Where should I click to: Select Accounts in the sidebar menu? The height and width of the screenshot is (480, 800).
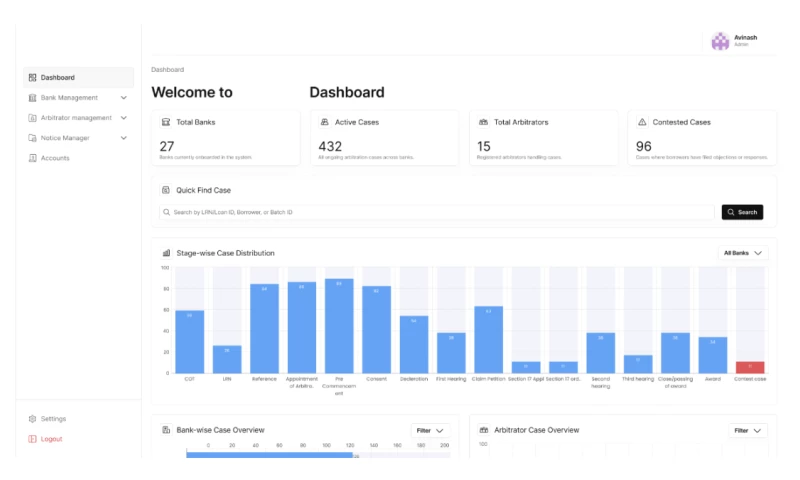tap(55, 158)
